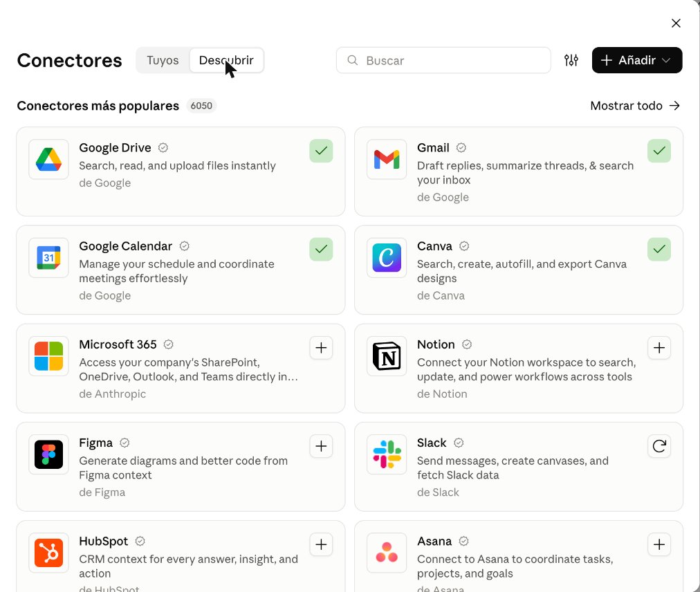This screenshot has height=592, width=700.
Task: Click the 'Conectores más populares' heading
Action: (x=98, y=105)
